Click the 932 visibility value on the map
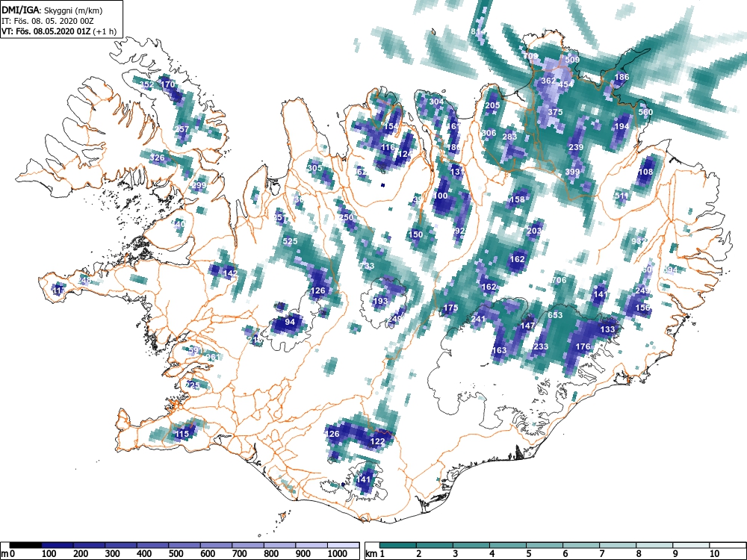This screenshot has width=747, height=560. coord(639,241)
